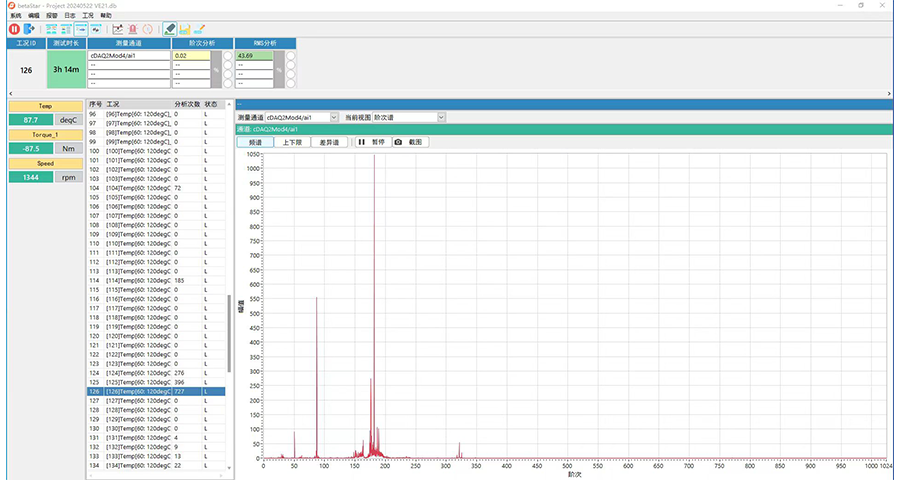This screenshot has width=900, height=480.
Task: Click the clock timer toolbar icon
Action: 148,29
